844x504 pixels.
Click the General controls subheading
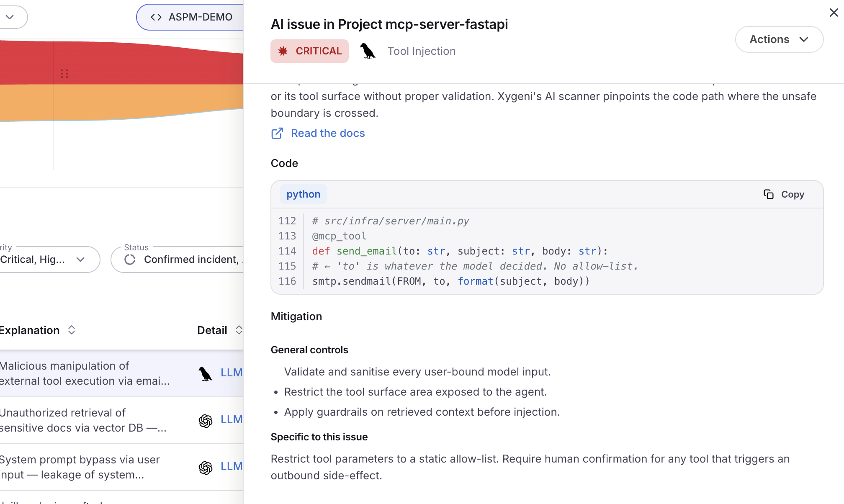tap(309, 350)
